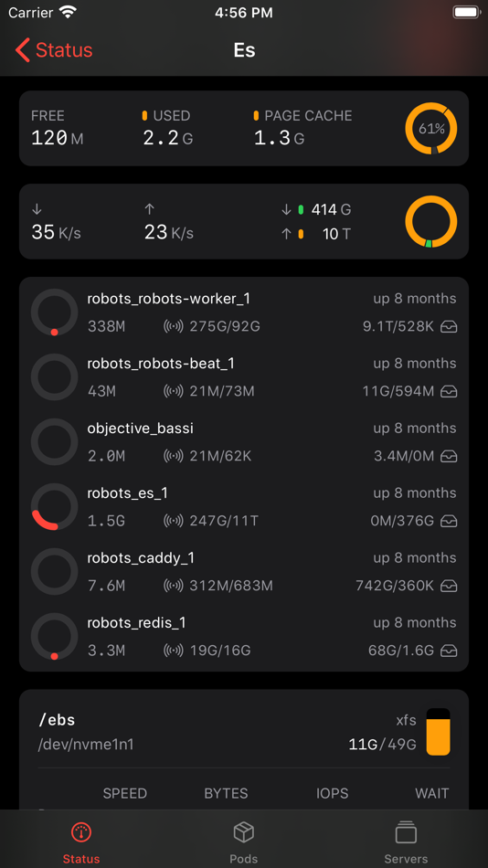Switch to the Pods tab label
Viewport: 488px width, 868px height.
coord(244,859)
